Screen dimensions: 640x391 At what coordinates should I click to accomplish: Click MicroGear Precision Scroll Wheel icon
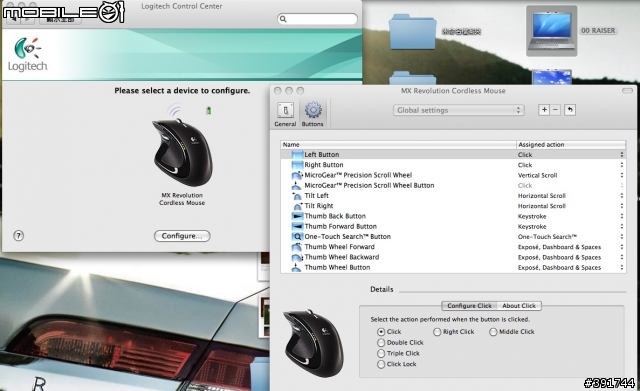tap(297, 175)
